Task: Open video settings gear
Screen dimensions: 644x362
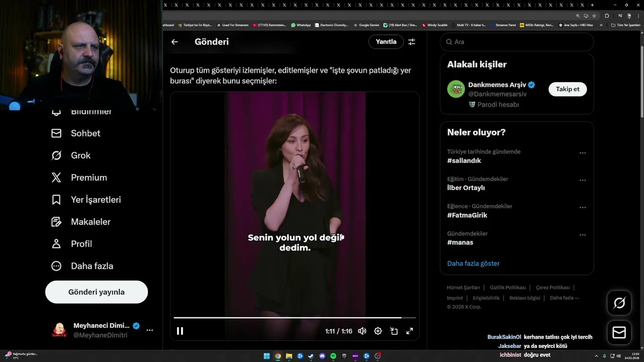Action: [x=378, y=331]
